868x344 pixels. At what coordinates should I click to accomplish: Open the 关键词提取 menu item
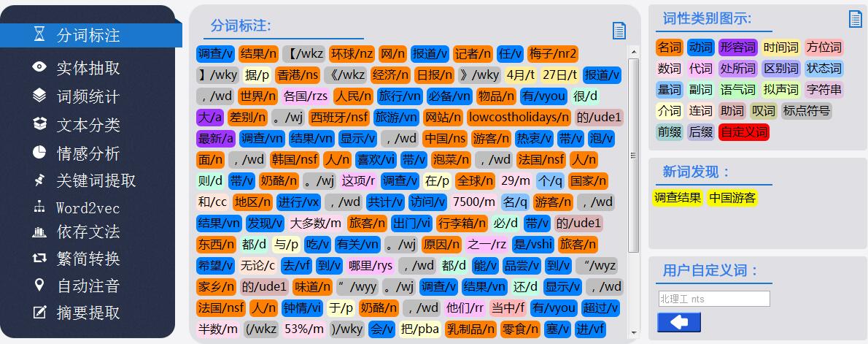[96, 180]
